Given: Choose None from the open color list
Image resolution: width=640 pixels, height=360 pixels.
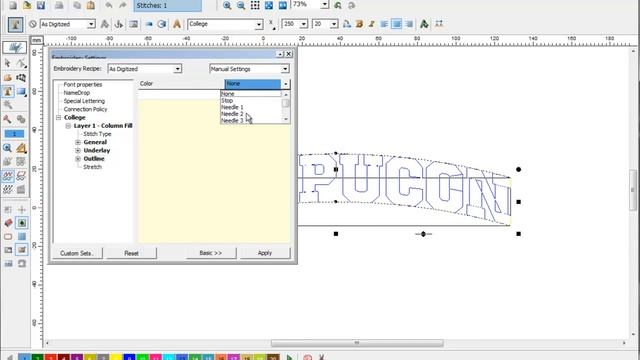Looking at the screenshot, I should pyautogui.click(x=251, y=94).
